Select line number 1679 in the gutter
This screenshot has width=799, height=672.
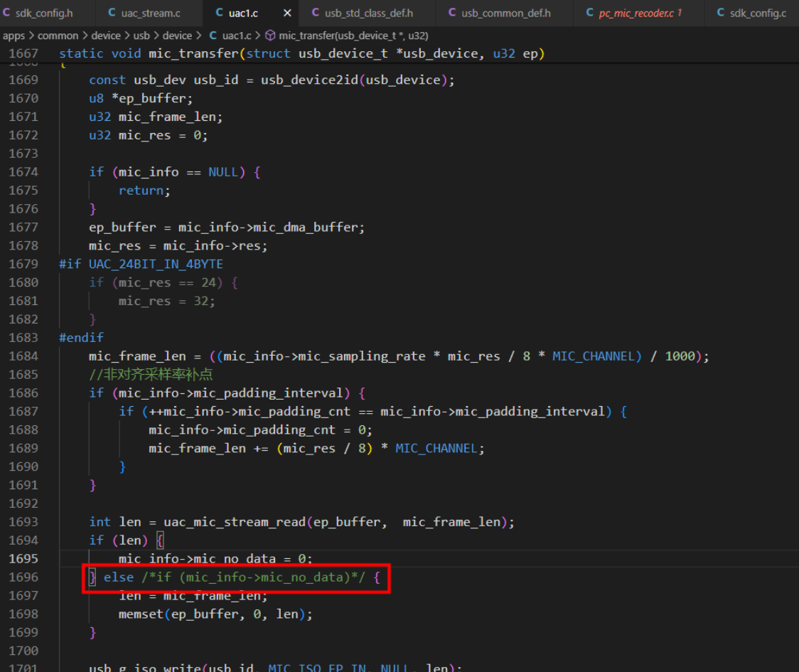(23, 264)
